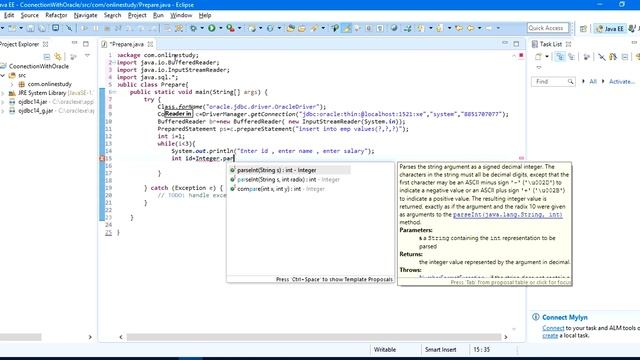Viewport: 640px width, 360px height.
Task: Open the Edit menu
Action: coord(9,15)
